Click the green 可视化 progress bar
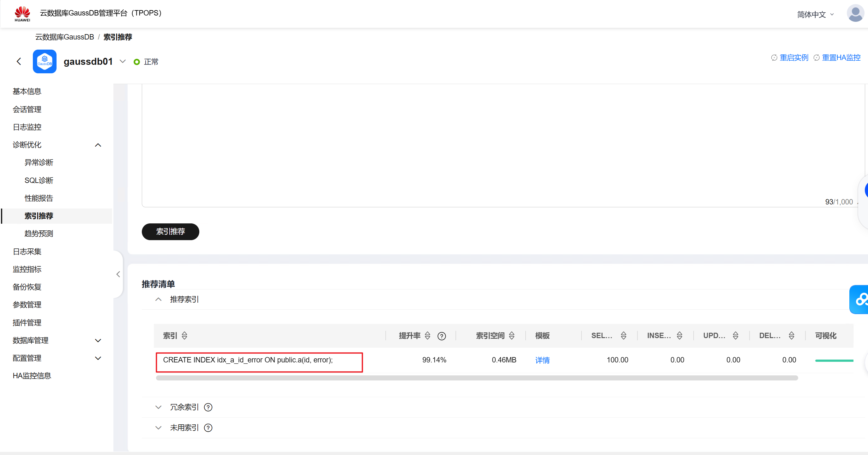 (834, 361)
